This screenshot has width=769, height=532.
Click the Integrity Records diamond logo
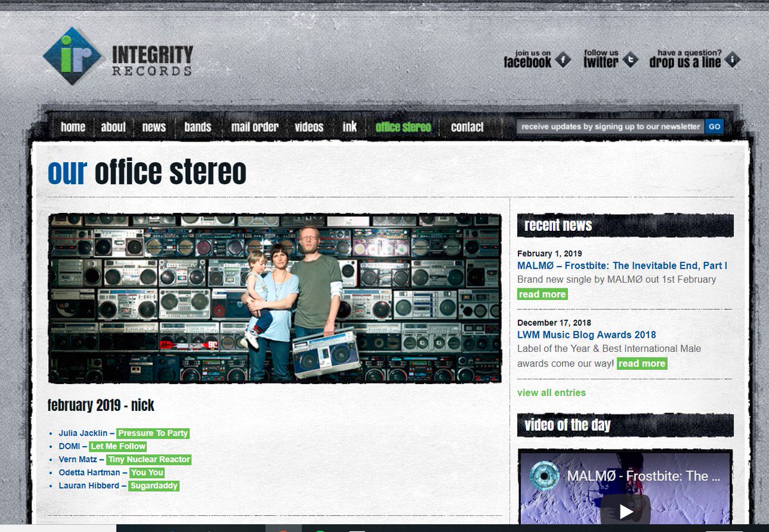(x=72, y=56)
